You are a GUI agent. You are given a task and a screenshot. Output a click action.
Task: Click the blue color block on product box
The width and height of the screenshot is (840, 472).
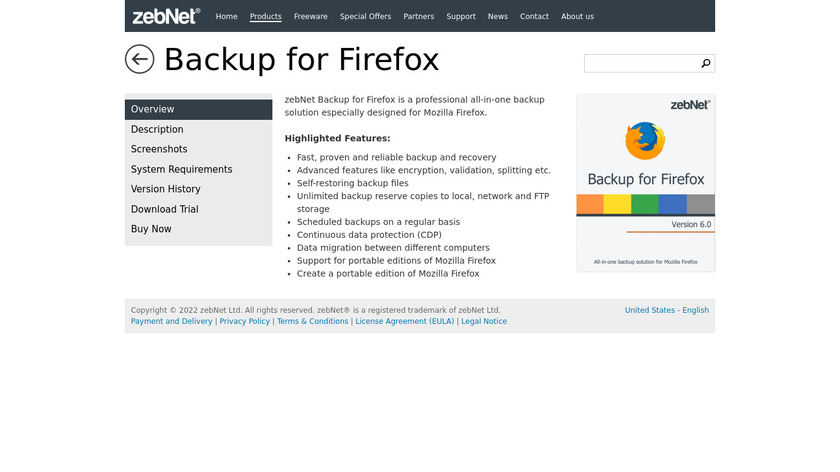click(673, 204)
